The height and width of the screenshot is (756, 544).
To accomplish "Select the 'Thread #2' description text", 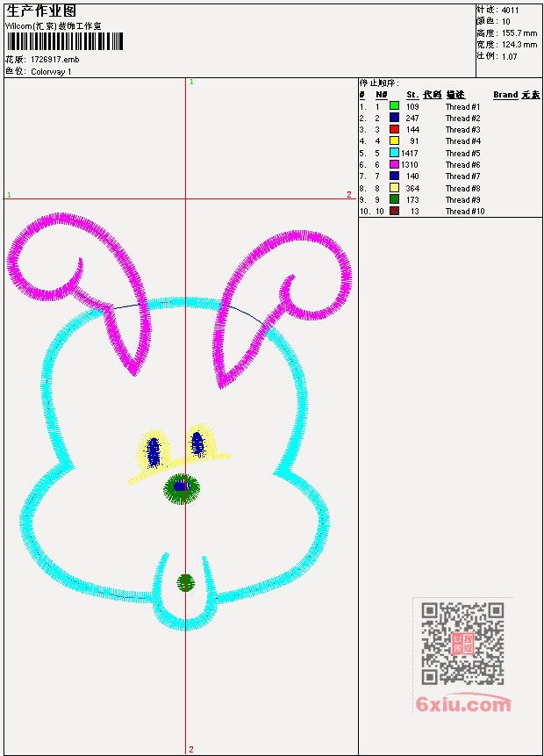I will pyautogui.click(x=462, y=119).
